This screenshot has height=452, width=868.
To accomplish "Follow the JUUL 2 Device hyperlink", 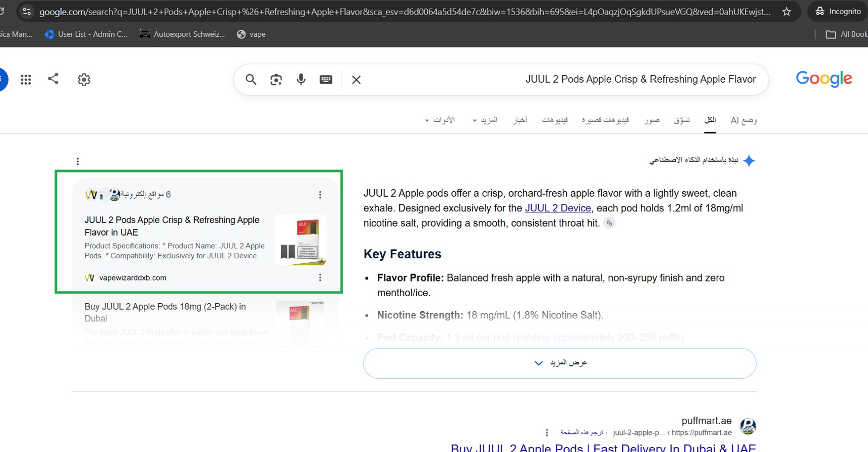I will (x=558, y=208).
